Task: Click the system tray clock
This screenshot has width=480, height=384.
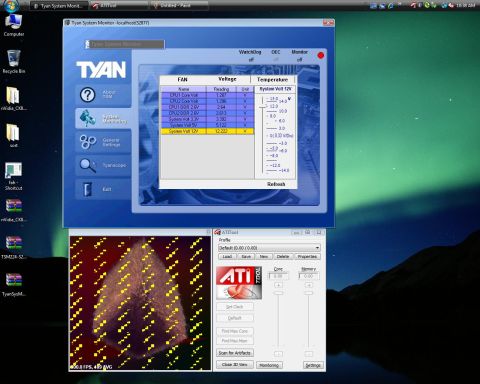Action: (466, 5)
